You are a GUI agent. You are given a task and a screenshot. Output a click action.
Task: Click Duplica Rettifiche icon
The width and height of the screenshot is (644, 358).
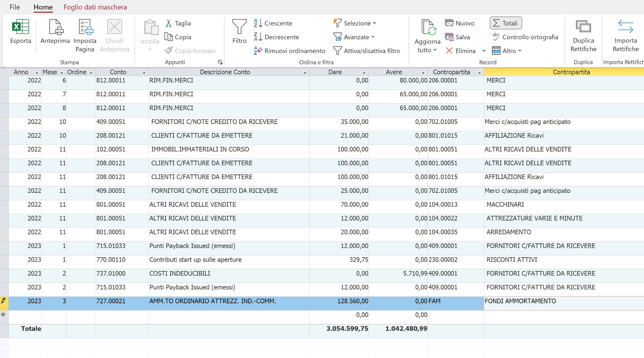click(x=583, y=27)
